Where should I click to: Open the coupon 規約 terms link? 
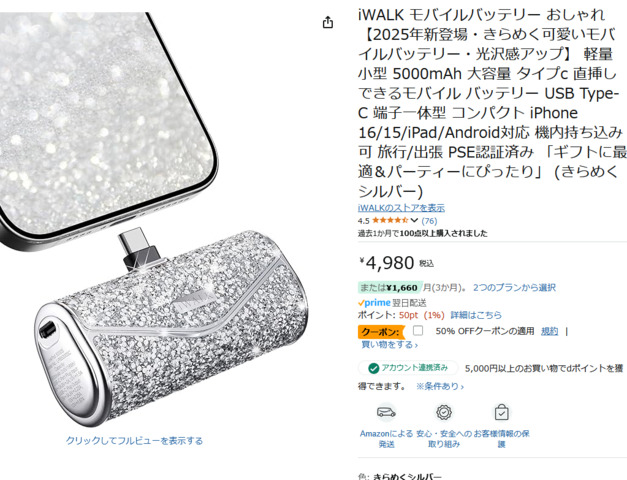(549, 331)
